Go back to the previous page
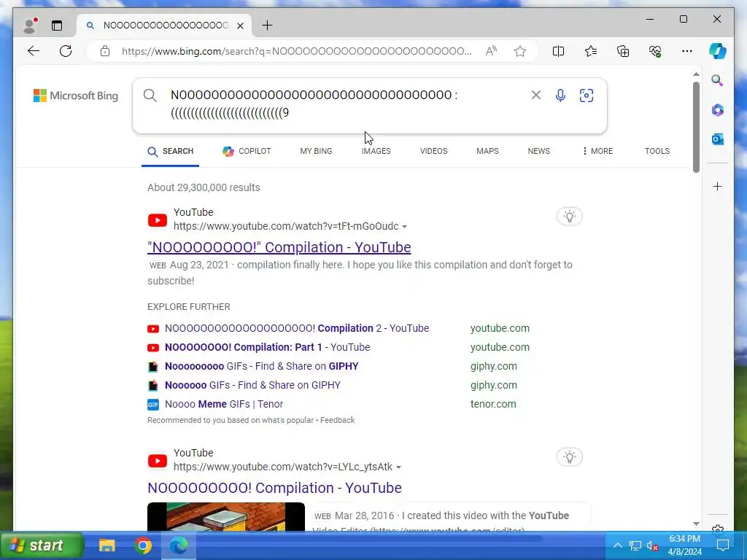747x560 pixels. tap(34, 51)
